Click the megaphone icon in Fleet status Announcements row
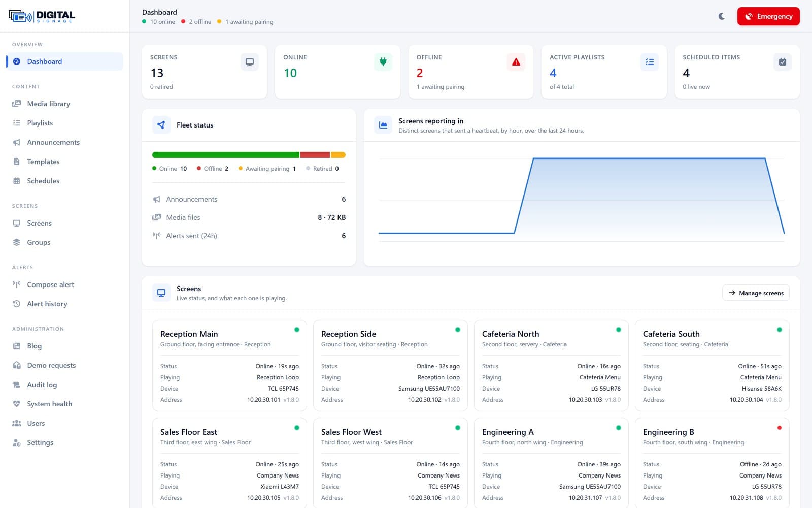The width and height of the screenshot is (812, 508). [157, 199]
